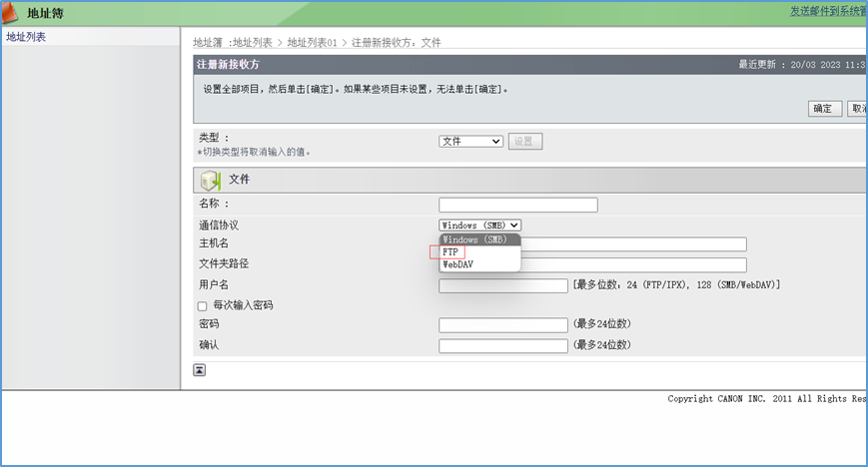The image size is (868, 467).
Task: Click the 名称 input field
Action: (x=517, y=206)
